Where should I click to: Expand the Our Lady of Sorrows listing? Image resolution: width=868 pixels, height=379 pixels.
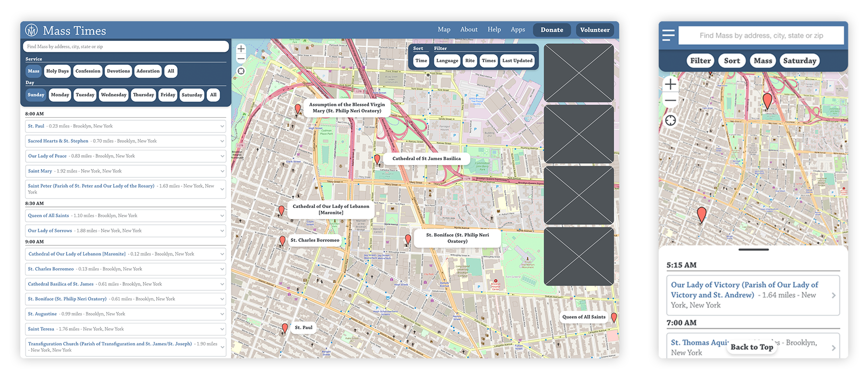tap(222, 231)
